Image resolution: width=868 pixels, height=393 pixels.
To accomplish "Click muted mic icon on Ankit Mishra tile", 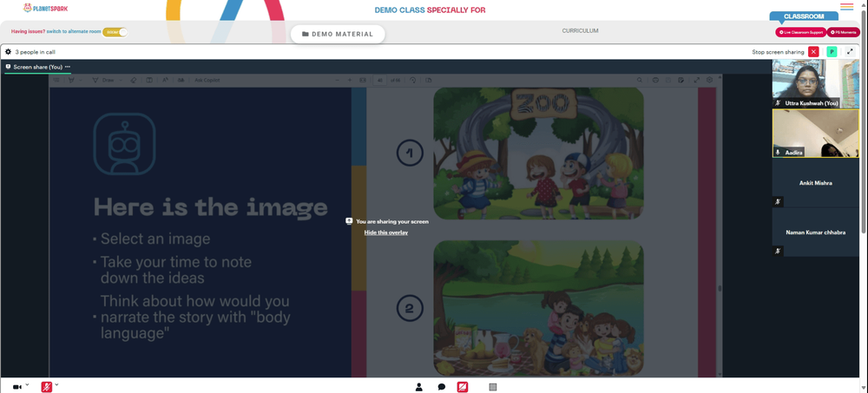I will 778,201.
